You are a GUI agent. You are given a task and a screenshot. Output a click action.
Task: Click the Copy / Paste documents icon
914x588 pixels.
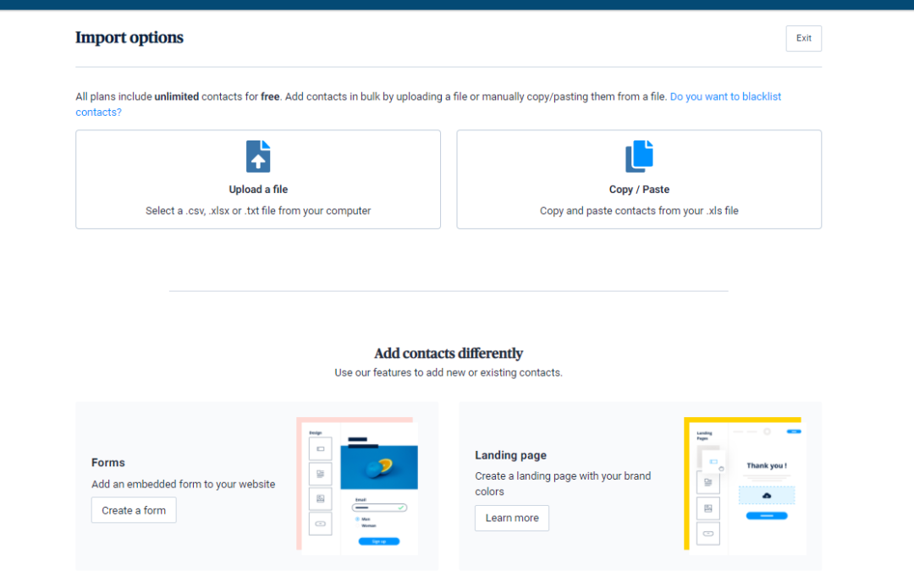click(x=639, y=157)
